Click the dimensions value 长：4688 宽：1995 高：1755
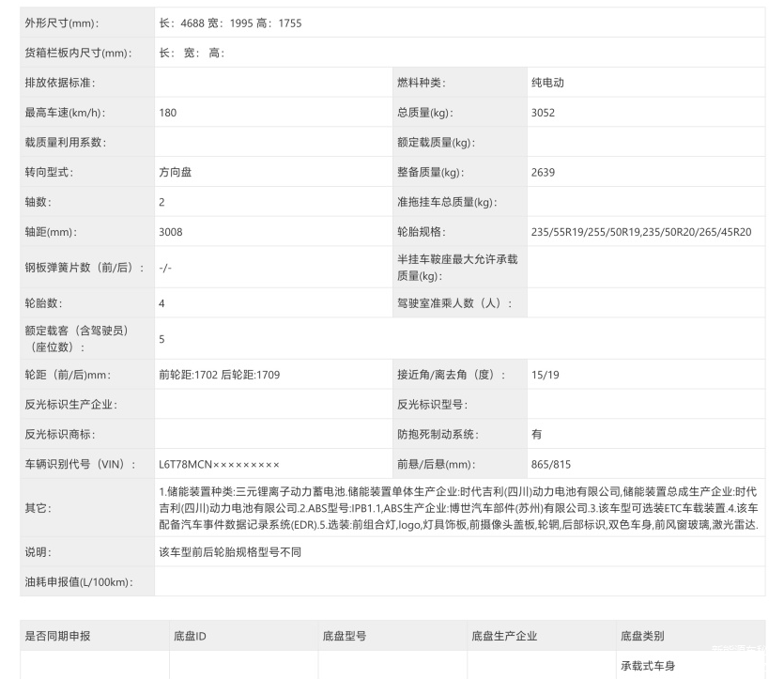Viewport: 784px width, 679px height. (230, 23)
